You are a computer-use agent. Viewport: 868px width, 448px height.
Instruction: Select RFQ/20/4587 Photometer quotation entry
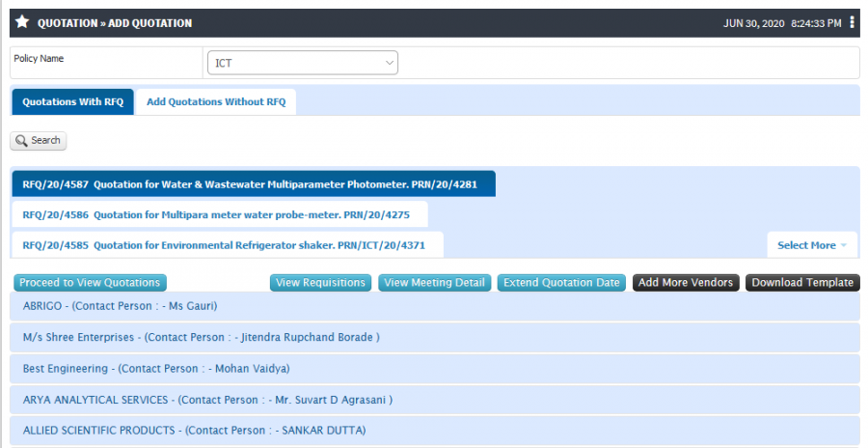click(x=254, y=184)
